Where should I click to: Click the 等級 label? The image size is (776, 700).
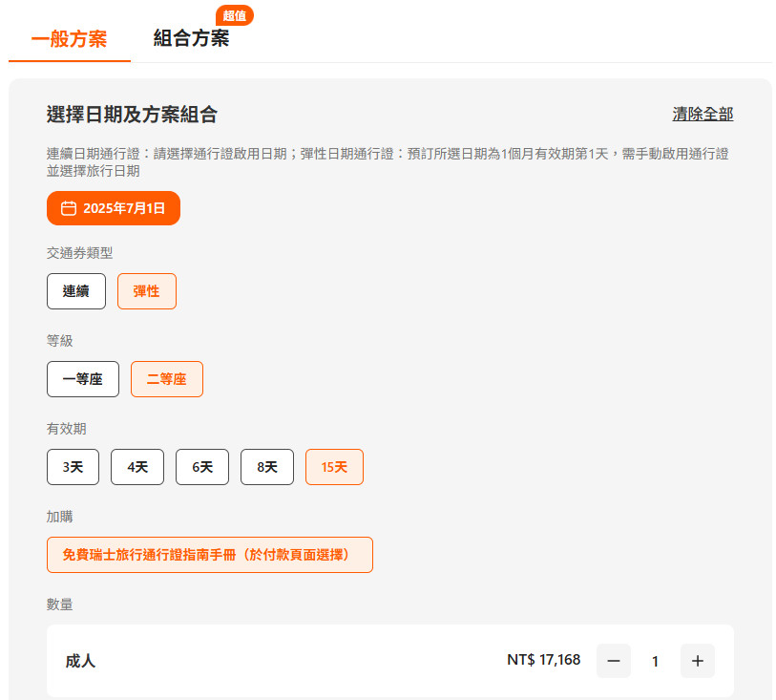point(60,341)
